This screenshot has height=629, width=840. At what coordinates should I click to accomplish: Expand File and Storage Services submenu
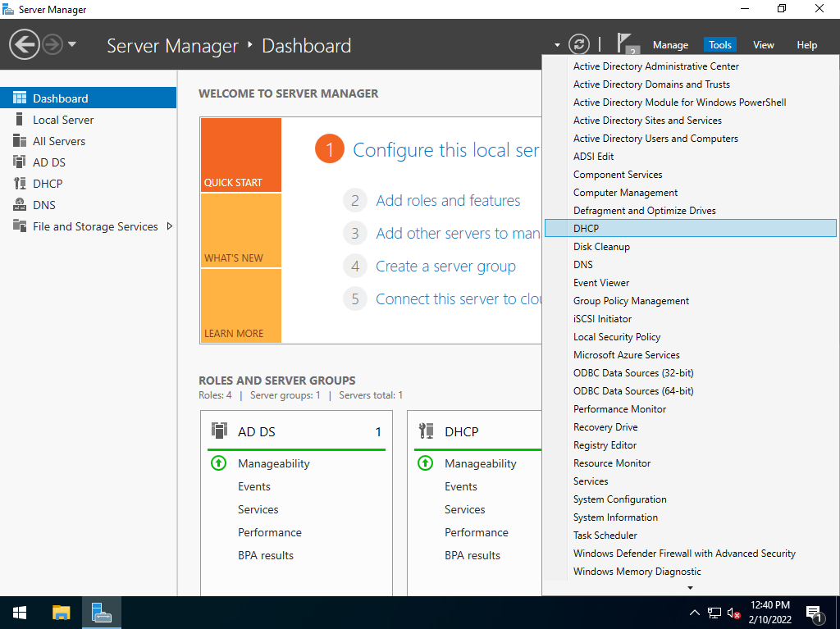coord(169,226)
